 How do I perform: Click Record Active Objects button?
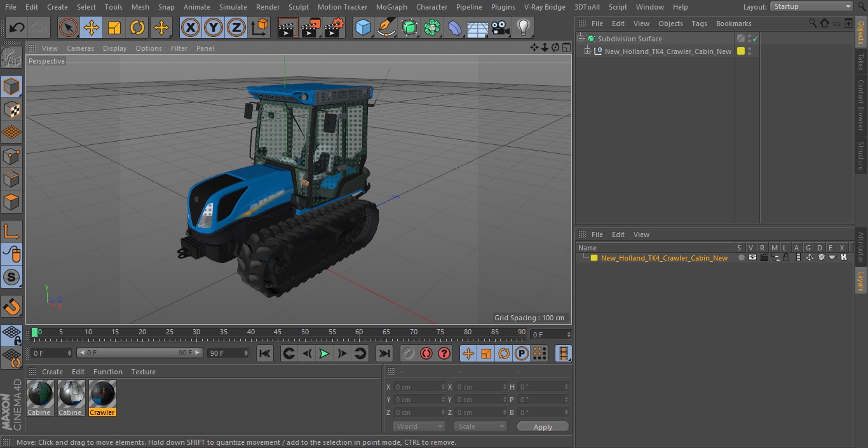pos(409,353)
